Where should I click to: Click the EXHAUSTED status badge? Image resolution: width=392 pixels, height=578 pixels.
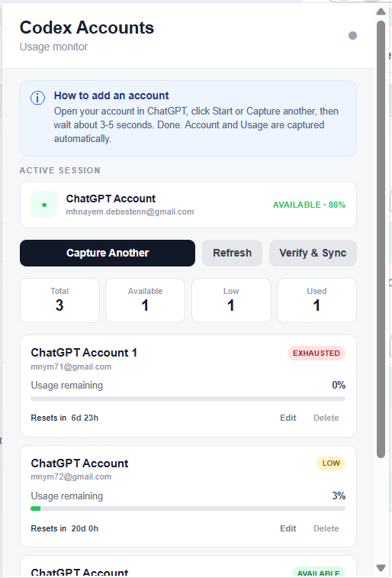(316, 354)
